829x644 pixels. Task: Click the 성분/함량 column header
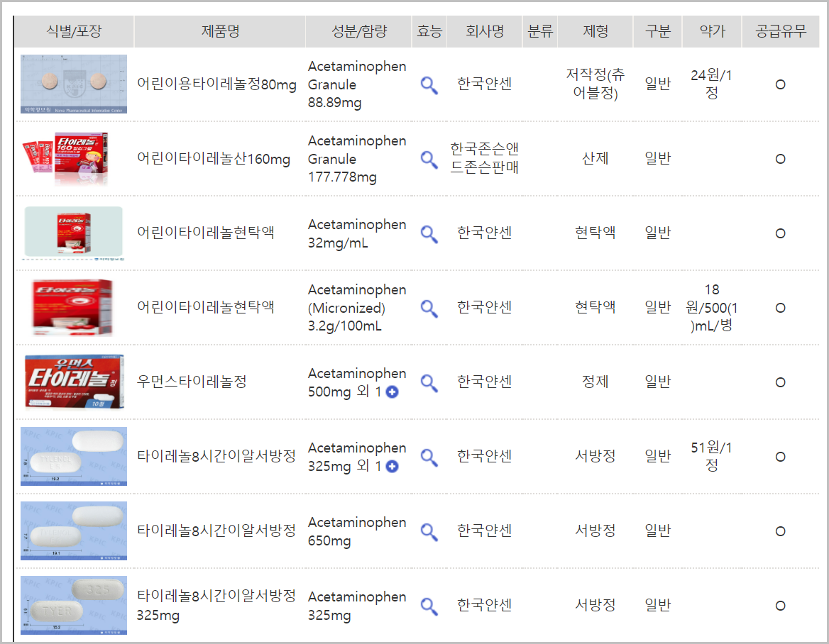[359, 31]
